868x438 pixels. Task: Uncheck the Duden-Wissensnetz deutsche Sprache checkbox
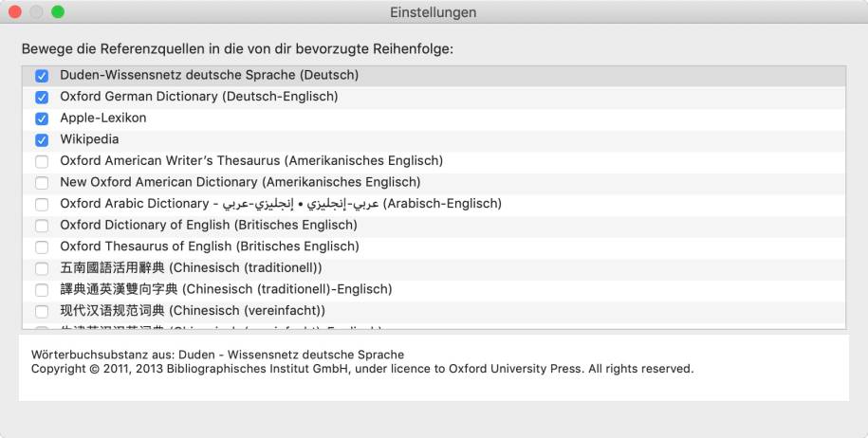point(42,76)
